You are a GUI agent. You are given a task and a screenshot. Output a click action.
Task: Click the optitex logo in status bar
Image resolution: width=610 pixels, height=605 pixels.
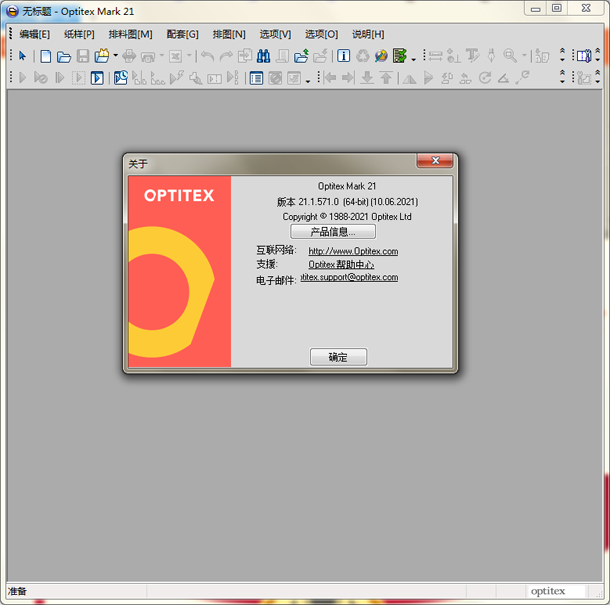click(548, 591)
